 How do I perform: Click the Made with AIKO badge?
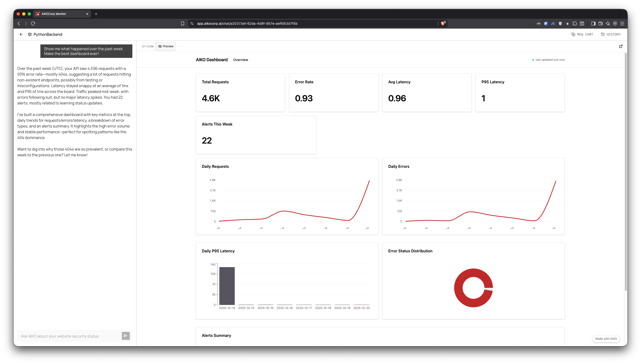606,339
